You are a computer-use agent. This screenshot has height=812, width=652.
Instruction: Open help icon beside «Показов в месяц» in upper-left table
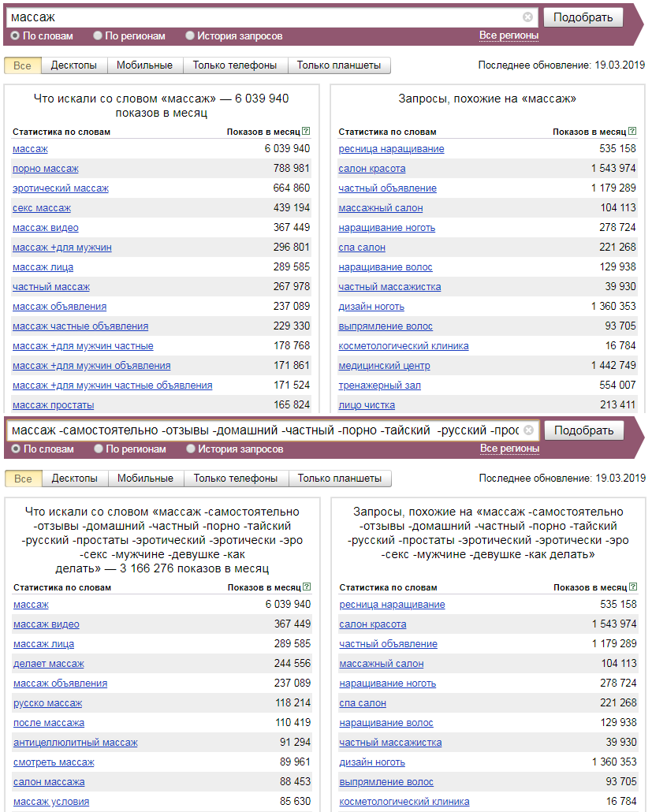click(306, 132)
